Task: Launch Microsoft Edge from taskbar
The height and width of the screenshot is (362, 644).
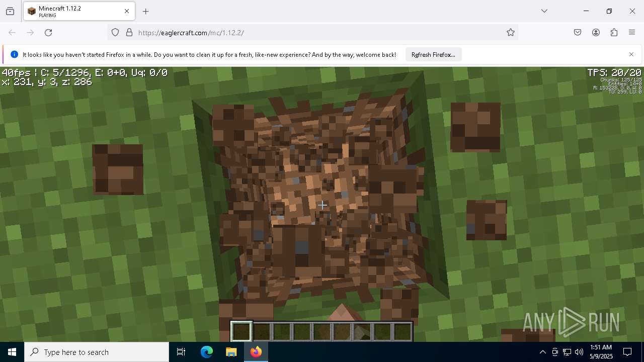Action: pyautogui.click(x=207, y=352)
